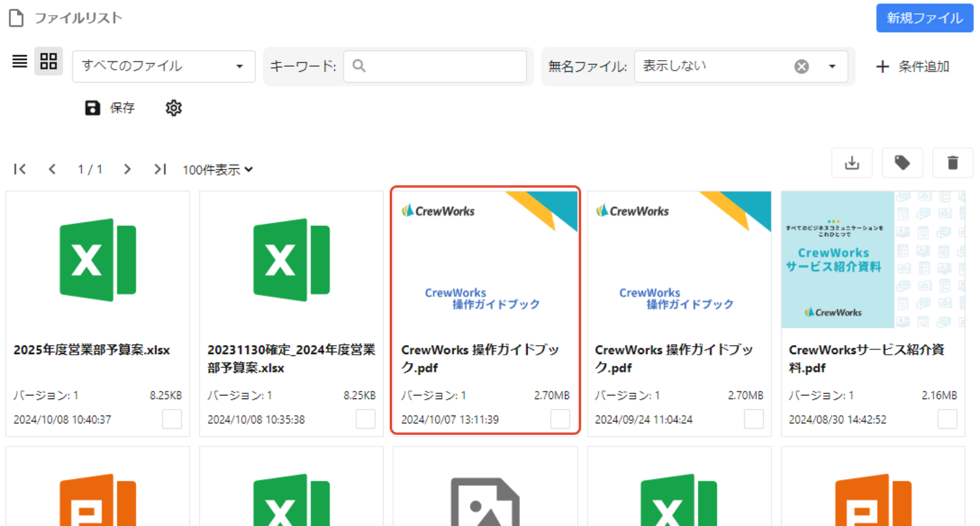980x526 pixels.
Task: Select checkbox for the 2024/09/24 操作ガイドブック.pdf
Action: click(754, 419)
